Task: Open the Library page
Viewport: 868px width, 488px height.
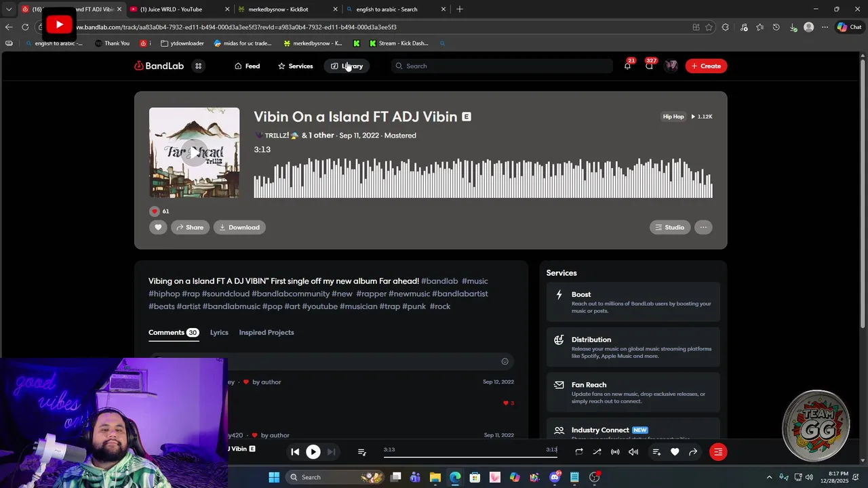Action: 347,66
